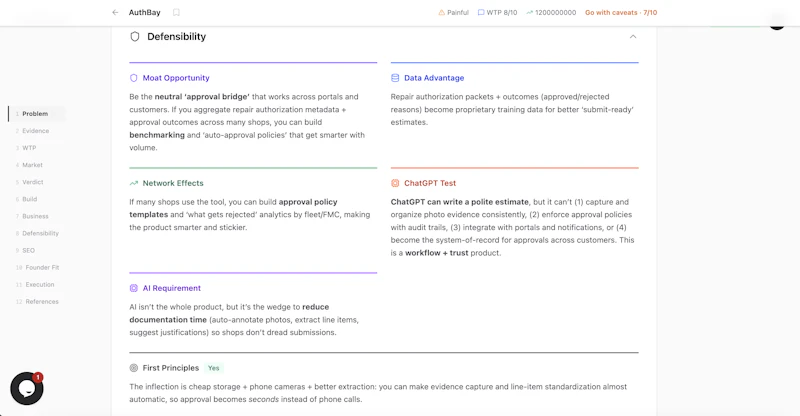Go back using the left arrow
Viewport: 800px width, 416px height.
click(x=115, y=12)
